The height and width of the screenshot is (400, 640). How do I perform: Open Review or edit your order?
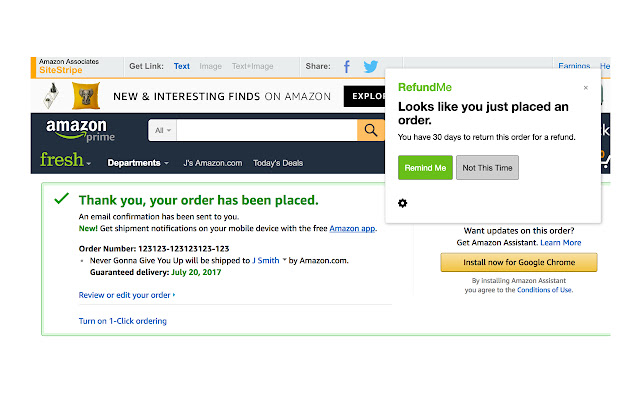tap(125, 295)
